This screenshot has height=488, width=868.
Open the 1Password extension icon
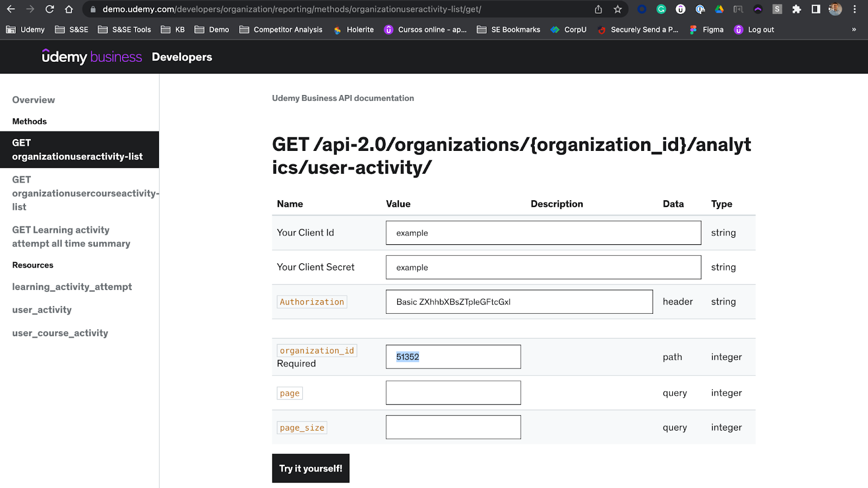pos(700,9)
